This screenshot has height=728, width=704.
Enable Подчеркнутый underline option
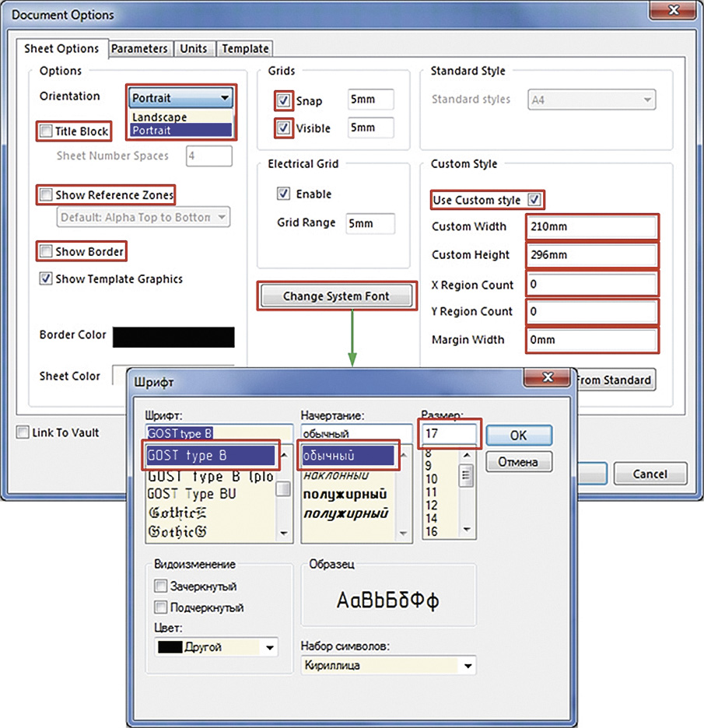(x=160, y=607)
